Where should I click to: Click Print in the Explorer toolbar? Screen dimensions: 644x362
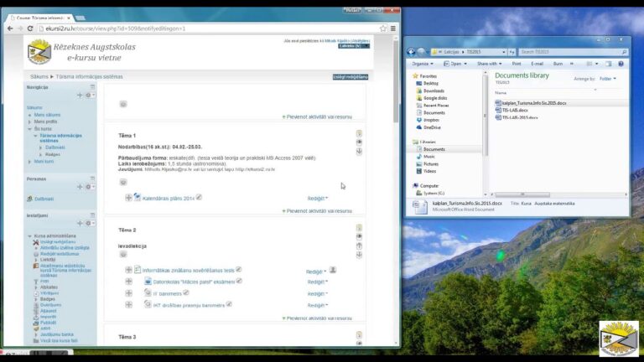click(517, 64)
